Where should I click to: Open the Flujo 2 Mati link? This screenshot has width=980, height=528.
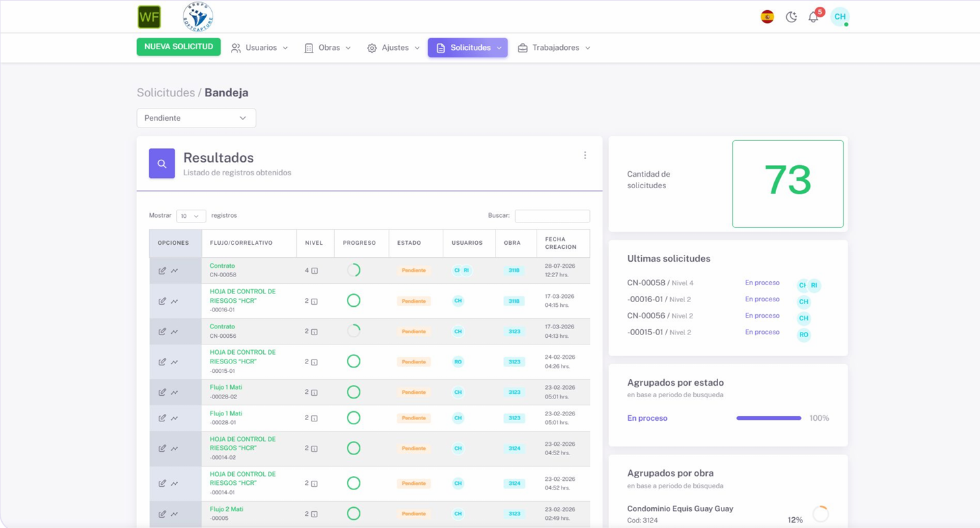pyautogui.click(x=226, y=509)
